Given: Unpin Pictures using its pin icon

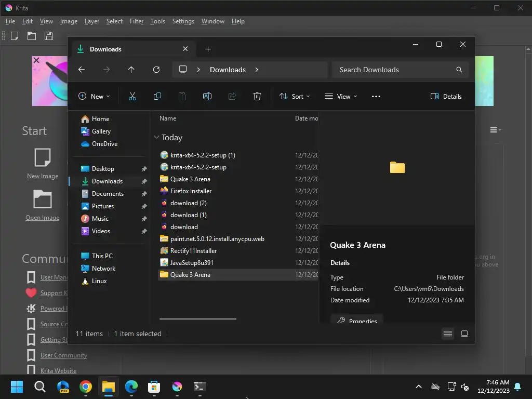Looking at the screenshot, I should (x=144, y=206).
